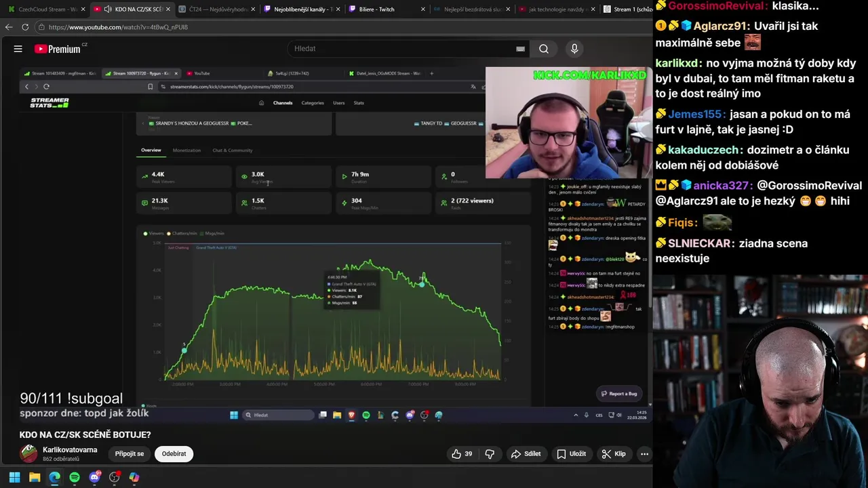Switch to Nejlepší bezdrátová sluchátka tab
The height and width of the screenshot is (488, 868).
tap(473, 9)
